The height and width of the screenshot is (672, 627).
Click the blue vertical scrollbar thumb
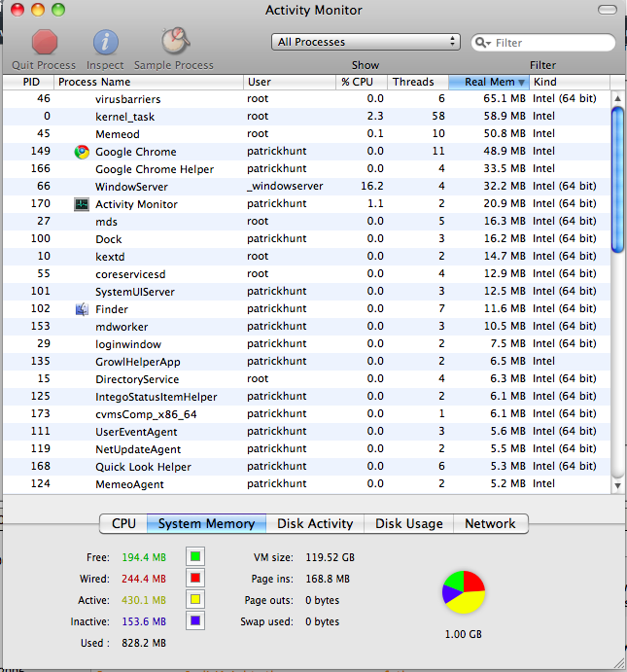coord(617,180)
